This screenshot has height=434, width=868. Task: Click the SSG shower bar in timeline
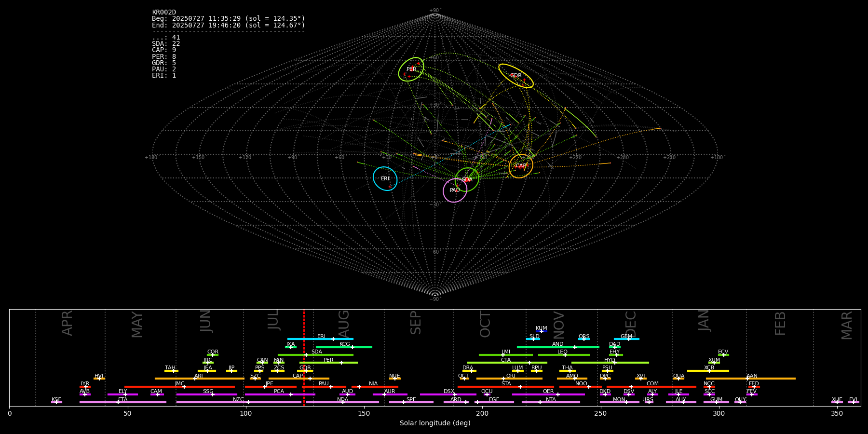point(207,394)
